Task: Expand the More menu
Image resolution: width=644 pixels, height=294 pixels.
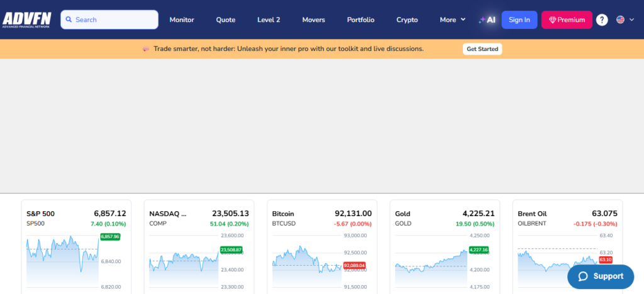Action: [452, 19]
